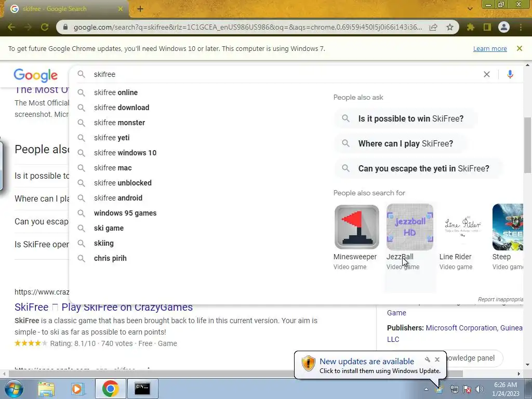Screen dimensions: 532x399
Task: Click the browser back arrow
Action: coord(11,27)
